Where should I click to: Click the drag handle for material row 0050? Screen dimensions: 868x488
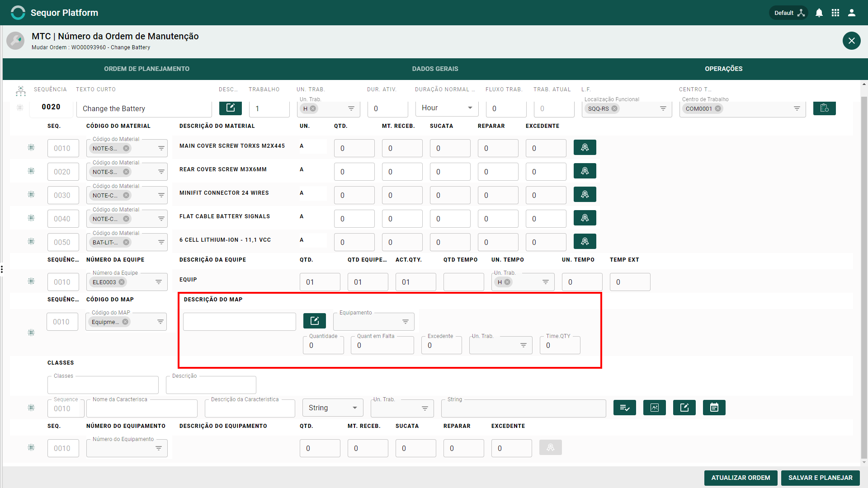31,241
